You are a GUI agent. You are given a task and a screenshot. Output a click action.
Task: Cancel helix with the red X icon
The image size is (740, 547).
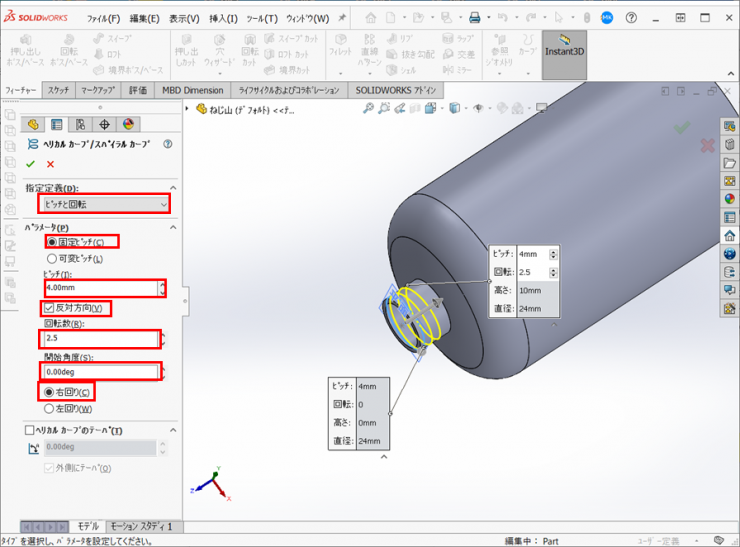50,163
